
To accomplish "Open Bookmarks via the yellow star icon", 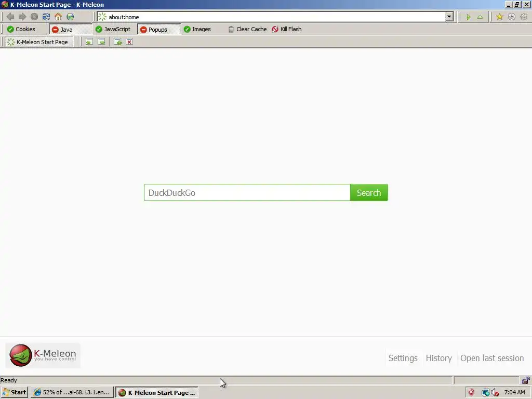I will (x=499, y=17).
